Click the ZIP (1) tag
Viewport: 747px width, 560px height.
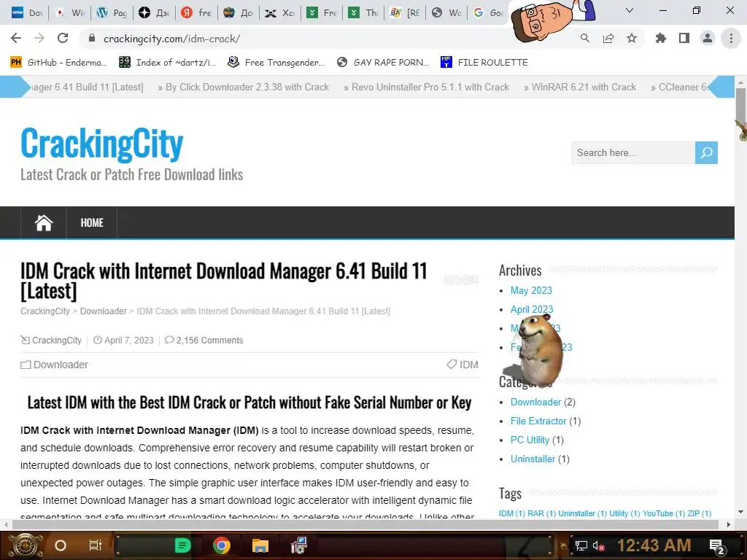tap(700, 513)
